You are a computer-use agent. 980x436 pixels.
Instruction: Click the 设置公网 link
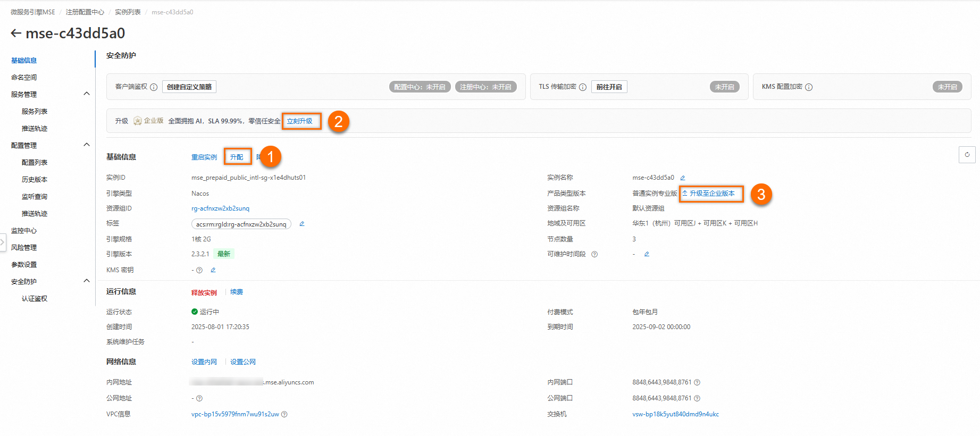(x=243, y=362)
